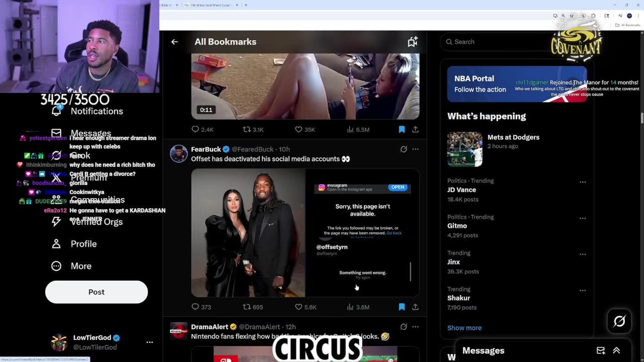The width and height of the screenshot is (644, 362).
Task: Open a new browser tab
Action: coord(246,5)
